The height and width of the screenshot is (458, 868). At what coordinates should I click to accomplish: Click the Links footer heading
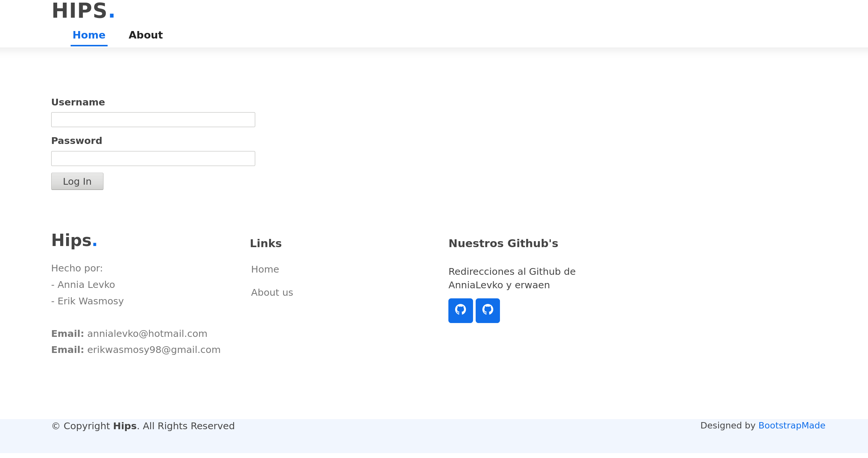[265, 243]
